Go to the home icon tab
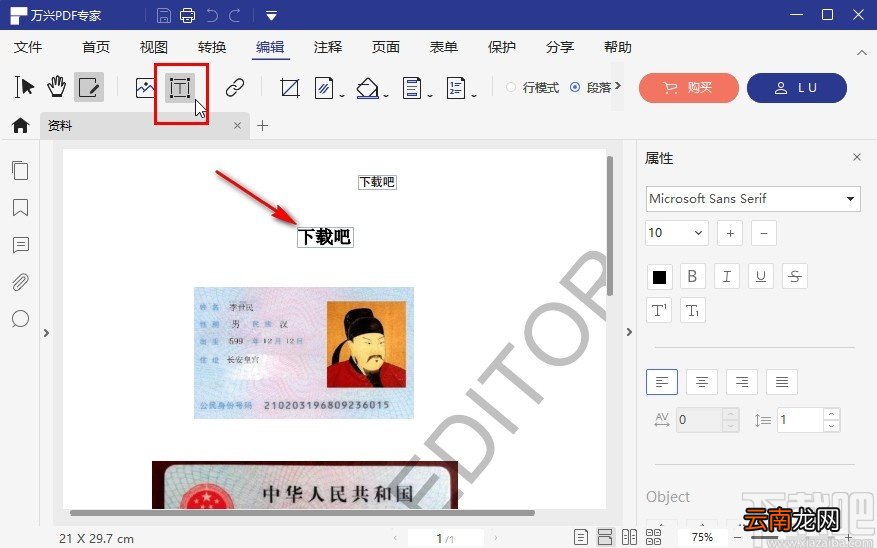877x548 pixels. pyautogui.click(x=21, y=125)
